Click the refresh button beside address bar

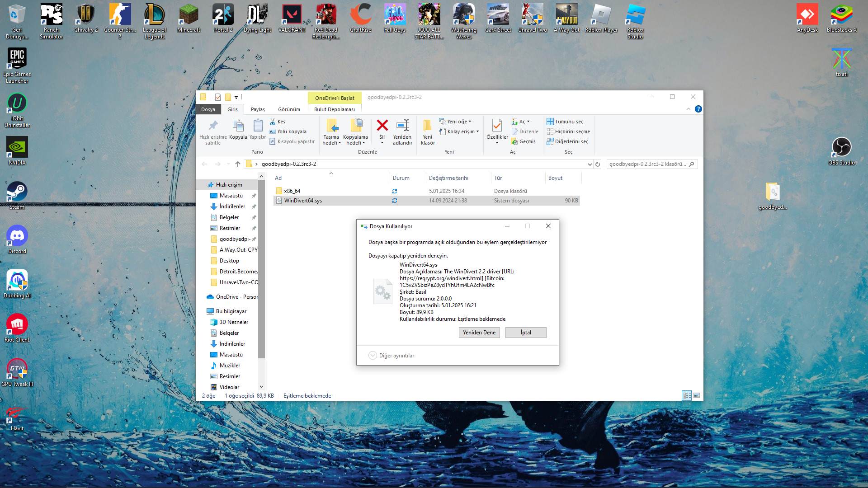(x=598, y=164)
